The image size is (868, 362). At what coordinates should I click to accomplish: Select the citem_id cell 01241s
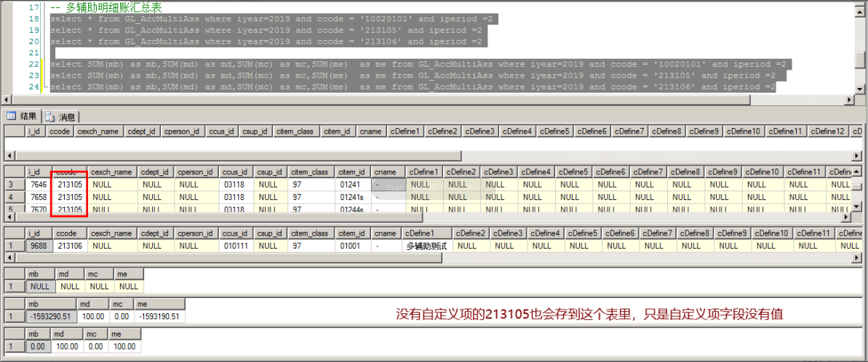point(351,197)
